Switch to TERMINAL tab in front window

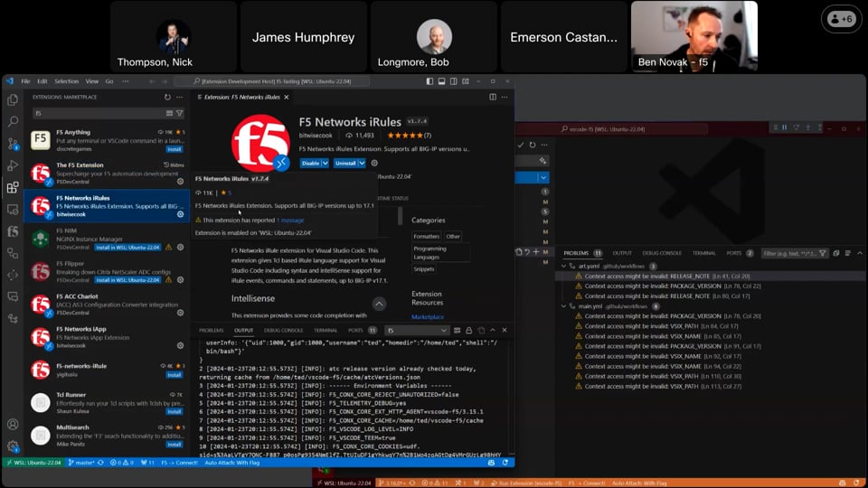click(x=325, y=331)
